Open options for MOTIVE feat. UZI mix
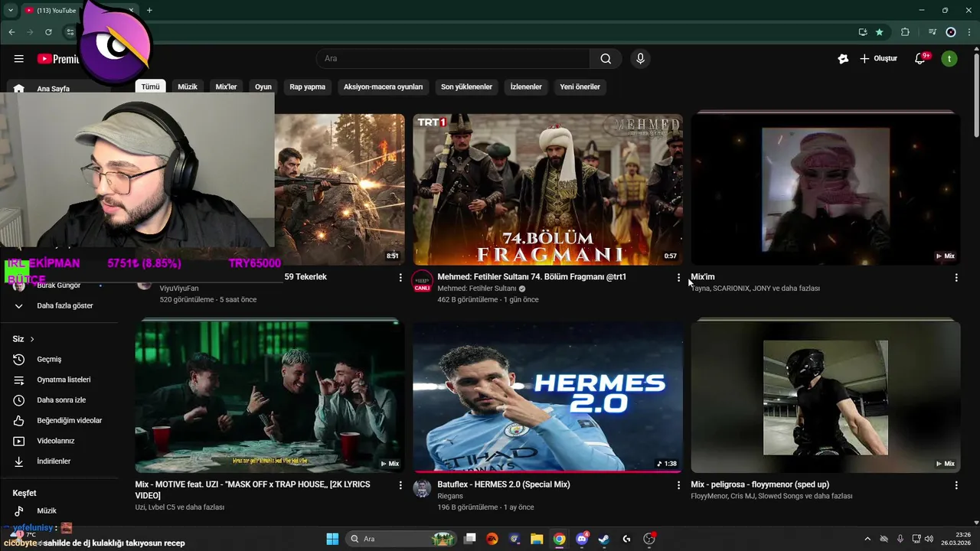The width and height of the screenshot is (980, 551). pos(400,485)
